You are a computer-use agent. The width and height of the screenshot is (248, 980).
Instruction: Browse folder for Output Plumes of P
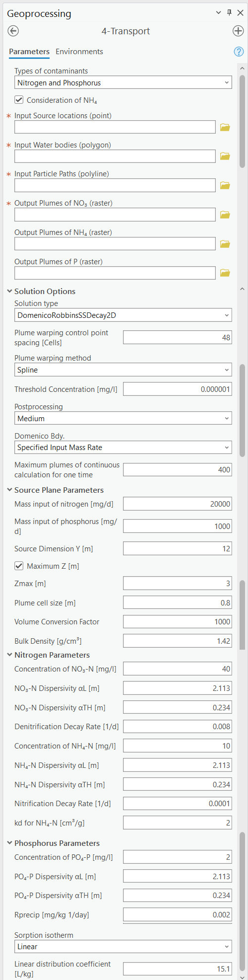[x=225, y=273]
